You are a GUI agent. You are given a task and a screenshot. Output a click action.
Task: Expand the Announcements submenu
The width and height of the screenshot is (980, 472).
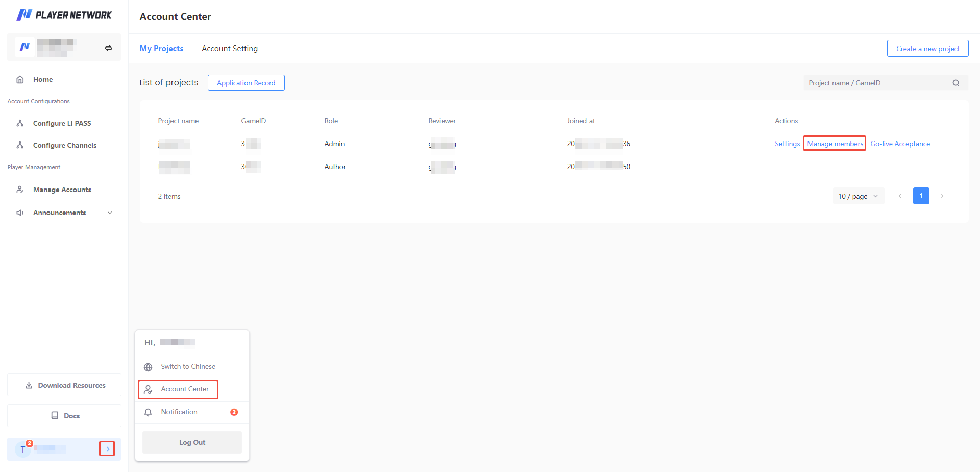109,213
